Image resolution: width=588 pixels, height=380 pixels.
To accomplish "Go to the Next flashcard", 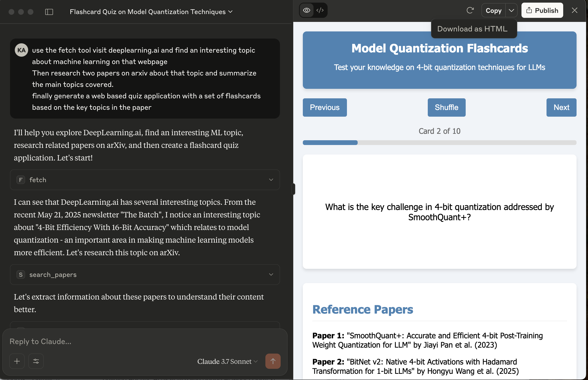I will [x=561, y=107].
